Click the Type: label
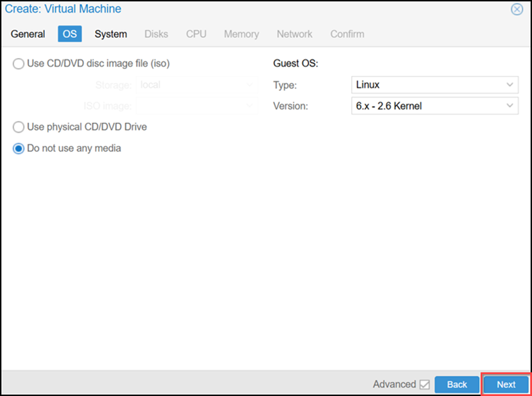 (285, 85)
